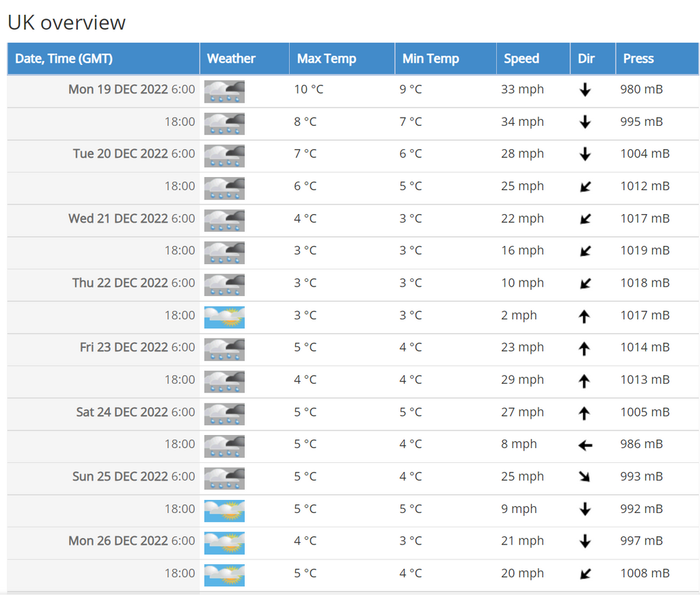Click the down arrow in the 997 mB row
Image resolution: width=700 pixels, height=595 pixels.
coord(585,542)
